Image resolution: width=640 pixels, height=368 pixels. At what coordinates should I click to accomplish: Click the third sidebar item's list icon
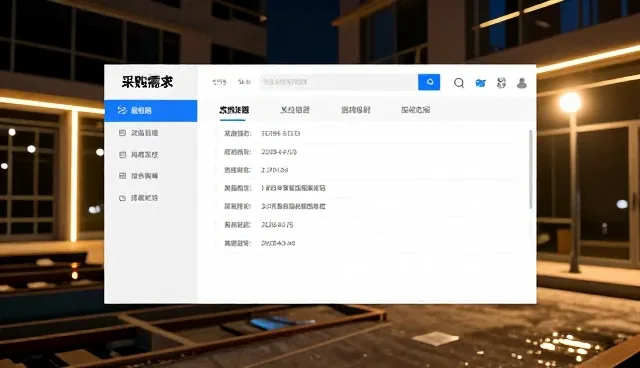[122, 155]
